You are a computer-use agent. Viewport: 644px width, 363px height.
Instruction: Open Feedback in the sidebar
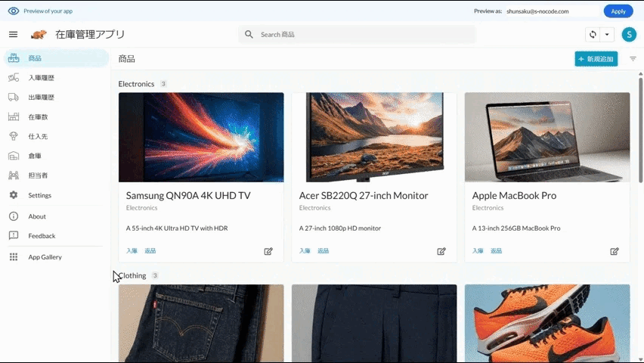(x=56, y=236)
